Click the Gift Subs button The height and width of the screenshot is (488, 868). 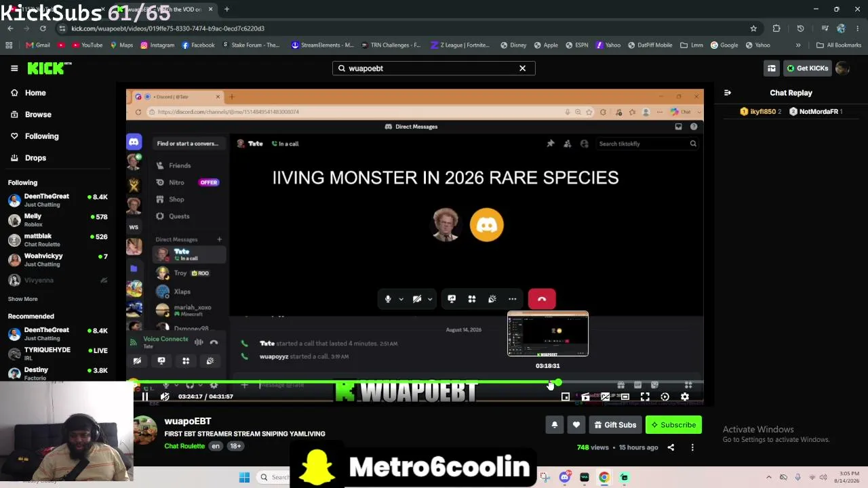[615, 425]
